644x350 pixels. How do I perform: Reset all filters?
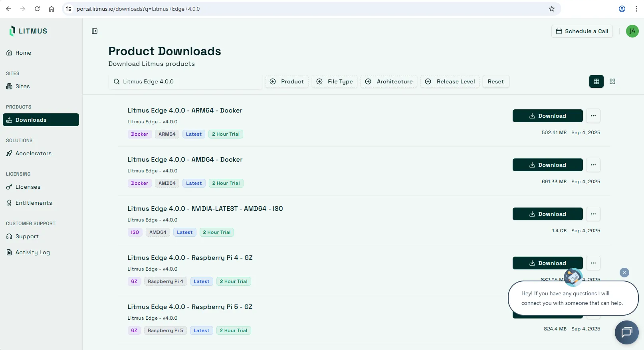pos(496,81)
